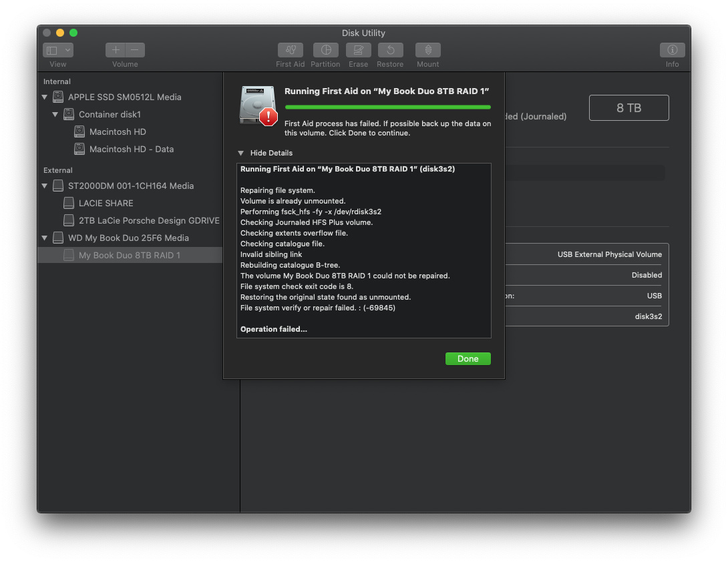This screenshot has width=728, height=562.
Task: Click the 'Operation failed...' log line
Action: point(273,329)
